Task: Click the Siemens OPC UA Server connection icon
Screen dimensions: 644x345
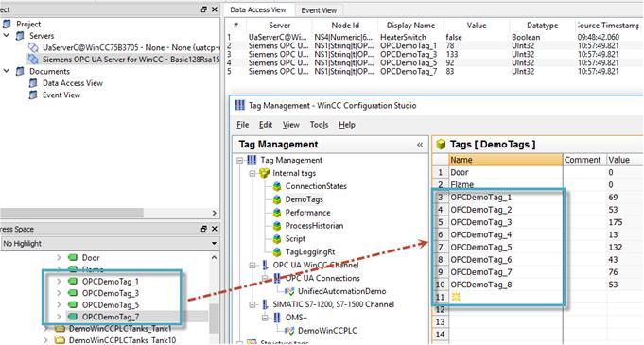Action: 33,60
